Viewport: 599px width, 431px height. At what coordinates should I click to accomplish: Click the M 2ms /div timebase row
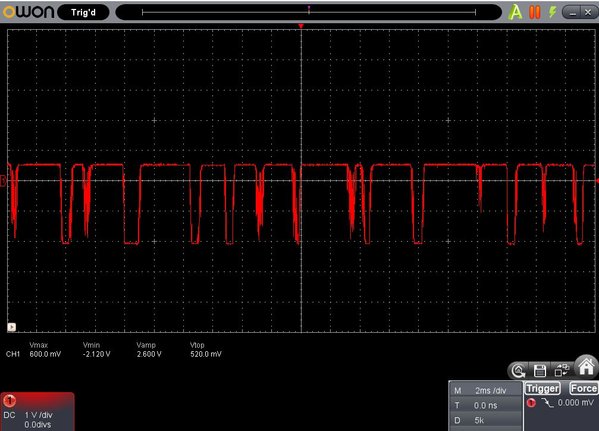485,390
